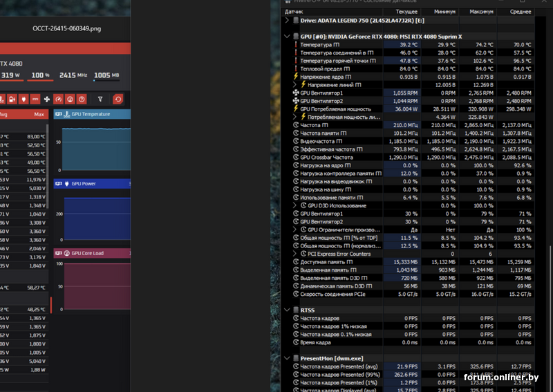Toggle the fan sensors filter in OCCT
Image resolution: width=553 pixels, height=392 pixels.
point(46,100)
